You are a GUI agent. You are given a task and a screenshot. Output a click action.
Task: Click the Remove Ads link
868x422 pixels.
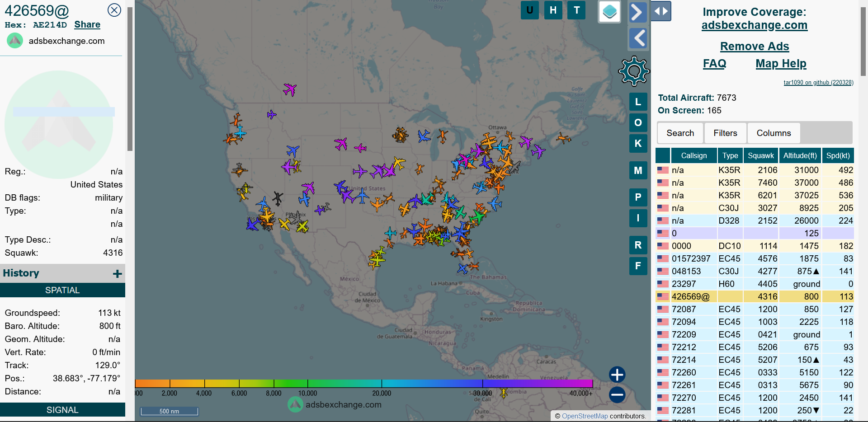point(755,47)
